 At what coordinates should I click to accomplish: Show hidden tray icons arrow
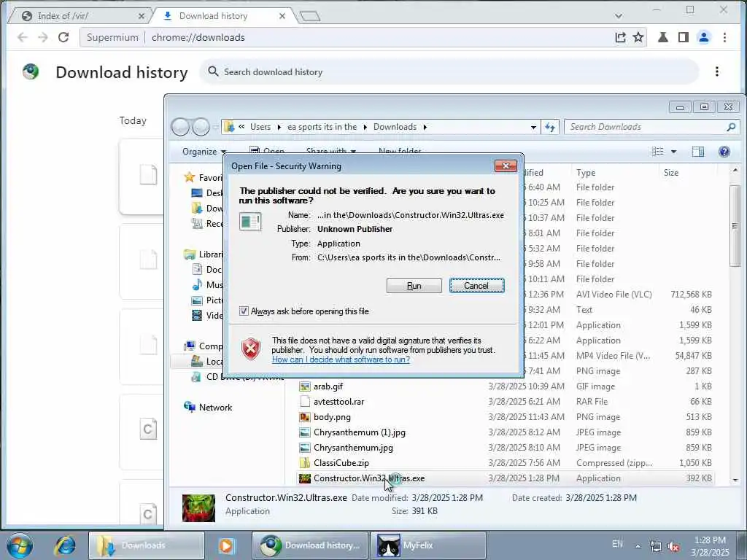pyautogui.click(x=638, y=546)
